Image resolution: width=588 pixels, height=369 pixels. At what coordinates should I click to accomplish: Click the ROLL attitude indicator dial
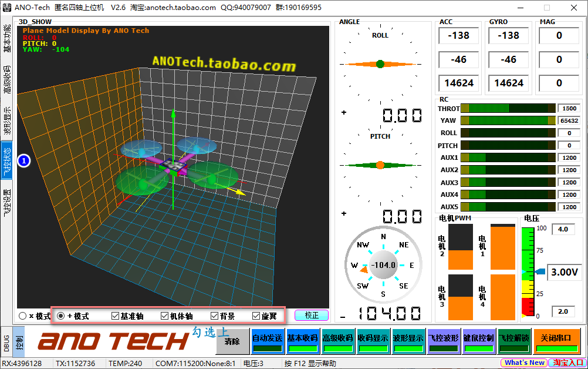pyautogui.click(x=380, y=64)
